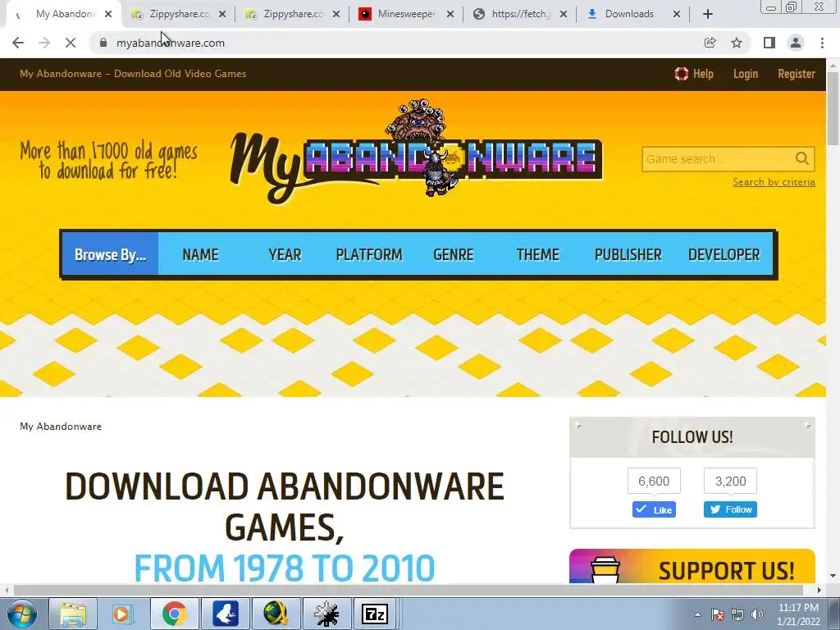Click the My Abandonware logo
This screenshot has width=840, height=630.
(416, 153)
